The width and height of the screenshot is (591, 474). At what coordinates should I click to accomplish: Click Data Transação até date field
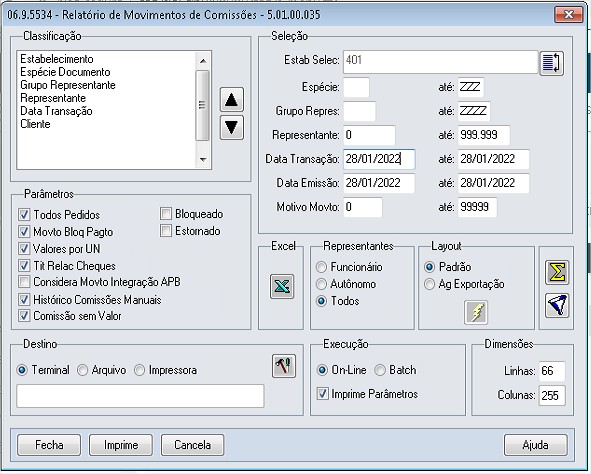494,159
